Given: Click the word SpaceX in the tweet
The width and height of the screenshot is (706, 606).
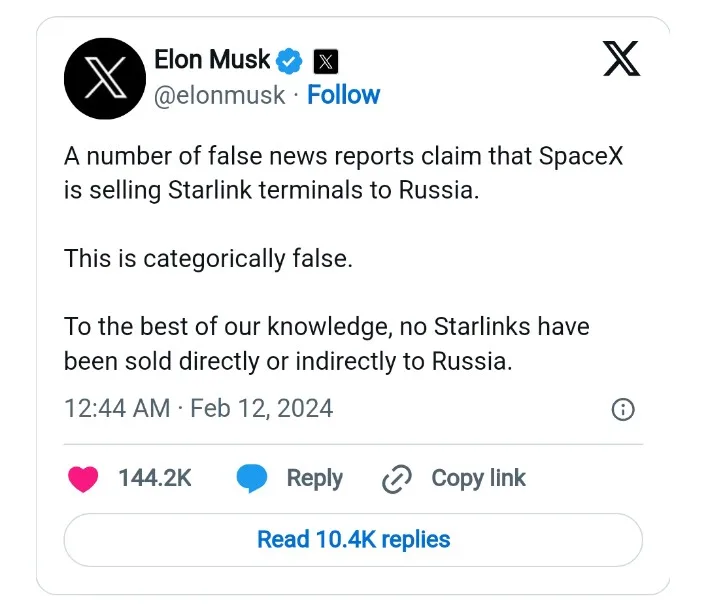Looking at the screenshot, I should pos(580,157).
